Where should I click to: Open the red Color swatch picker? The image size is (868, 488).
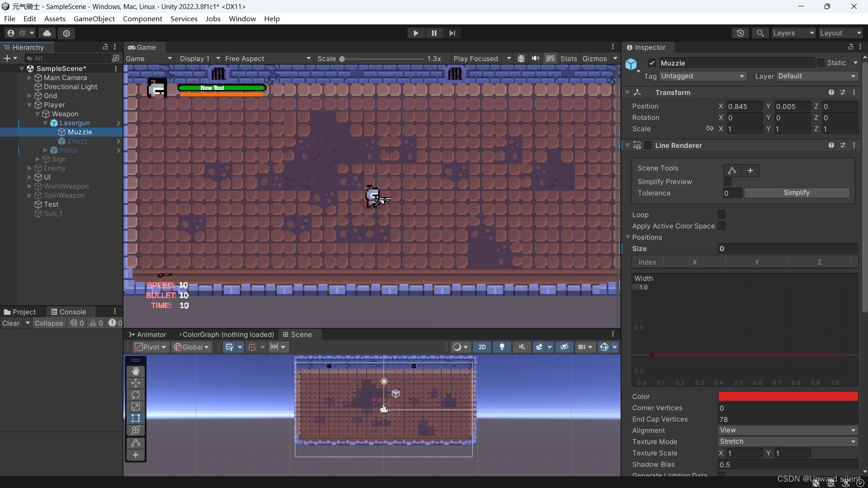787,396
